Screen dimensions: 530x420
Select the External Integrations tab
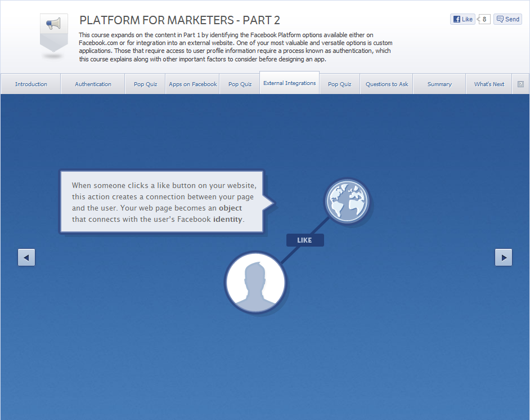click(289, 83)
